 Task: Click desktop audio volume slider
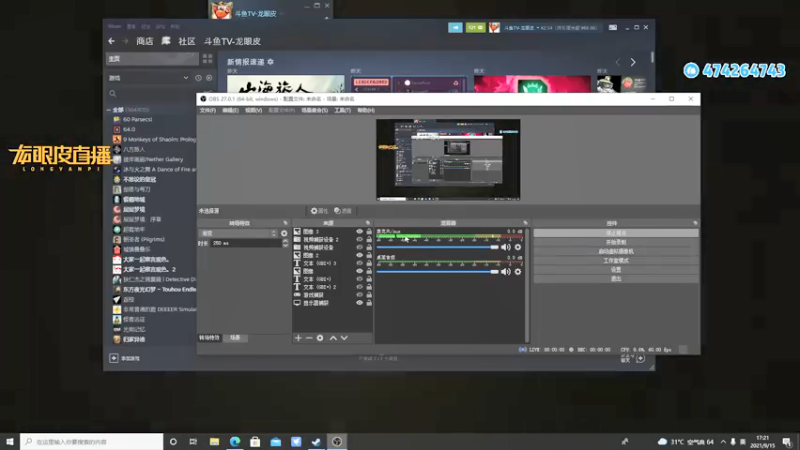pos(437,271)
